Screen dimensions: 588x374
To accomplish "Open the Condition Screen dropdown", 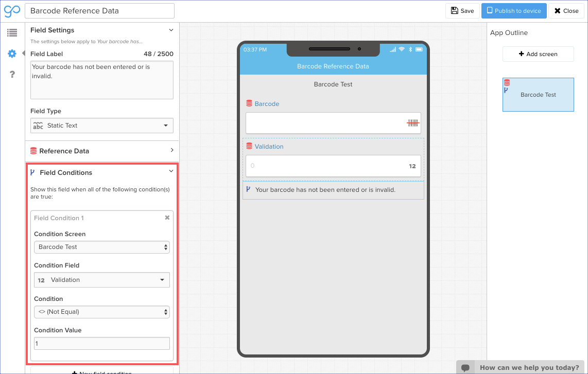I will [102, 247].
